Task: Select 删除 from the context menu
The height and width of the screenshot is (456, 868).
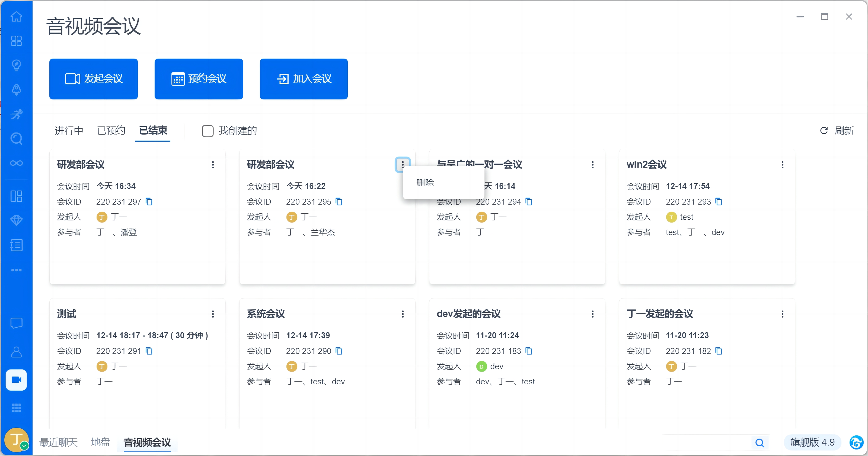Action: pyautogui.click(x=425, y=182)
